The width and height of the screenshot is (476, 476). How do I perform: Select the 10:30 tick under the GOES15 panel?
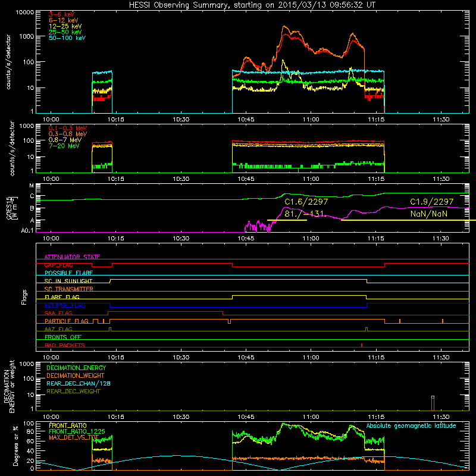[181, 239]
